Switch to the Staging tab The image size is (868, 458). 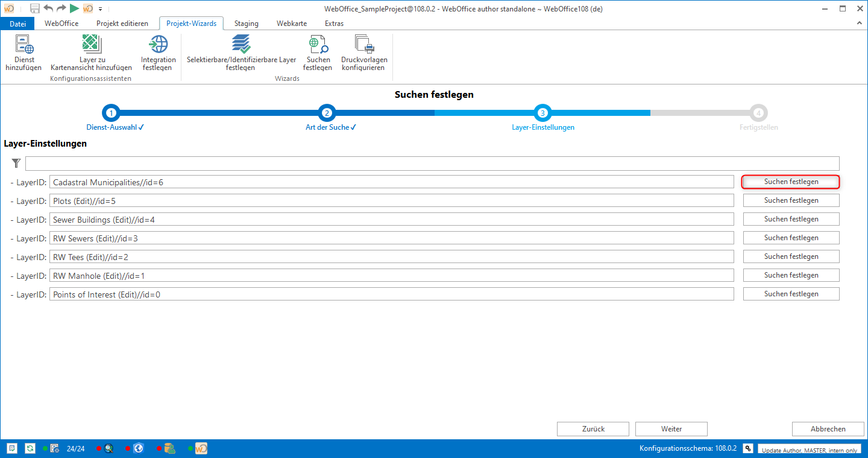pos(246,24)
